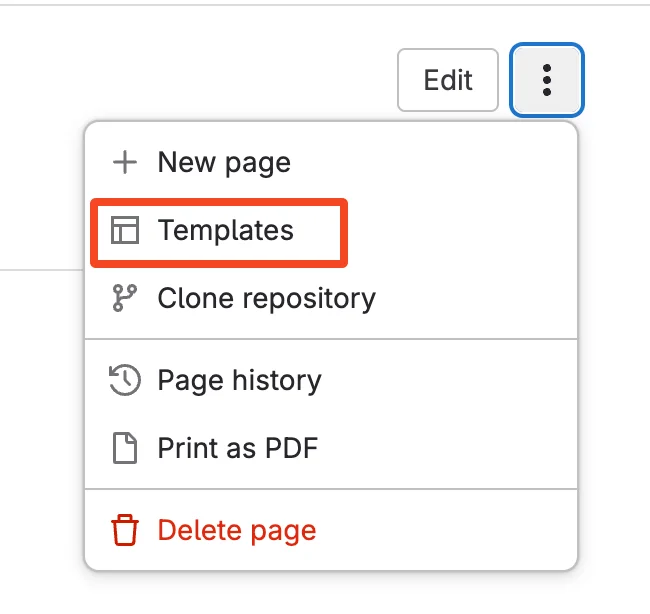Remove this page via Delete page
650x614 pixels.
pyautogui.click(x=236, y=530)
